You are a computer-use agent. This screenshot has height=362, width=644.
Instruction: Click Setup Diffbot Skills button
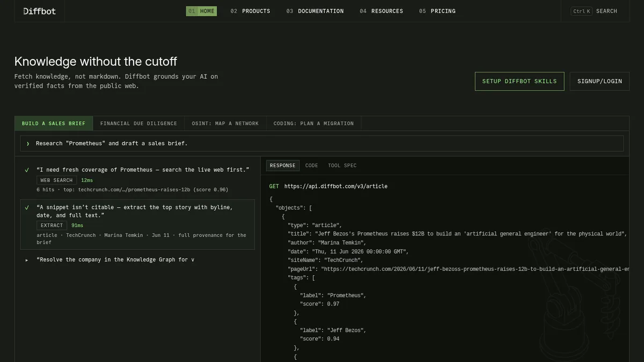[x=519, y=81]
